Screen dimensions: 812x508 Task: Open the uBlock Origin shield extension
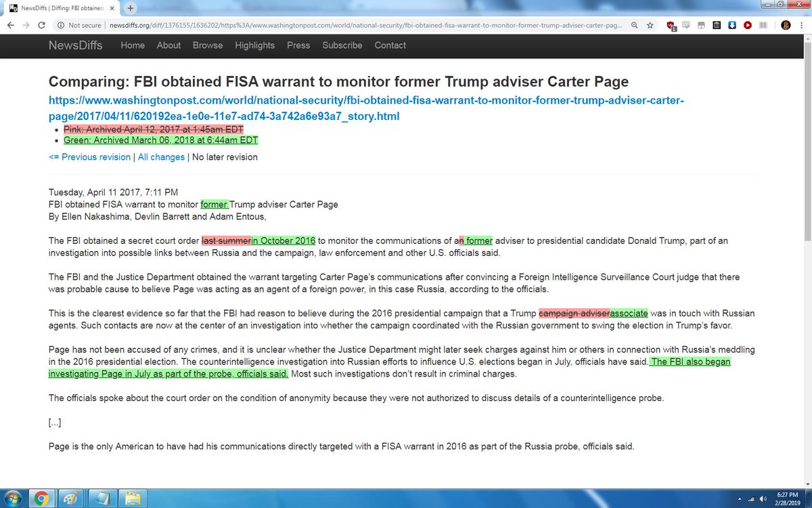(x=671, y=26)
